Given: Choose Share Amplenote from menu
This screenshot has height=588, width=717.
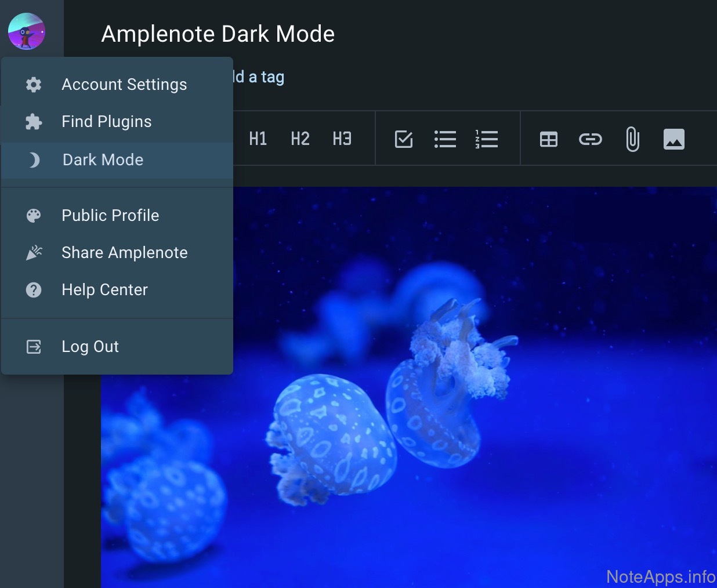Looking at the screenshot, I should click(124, 253).
